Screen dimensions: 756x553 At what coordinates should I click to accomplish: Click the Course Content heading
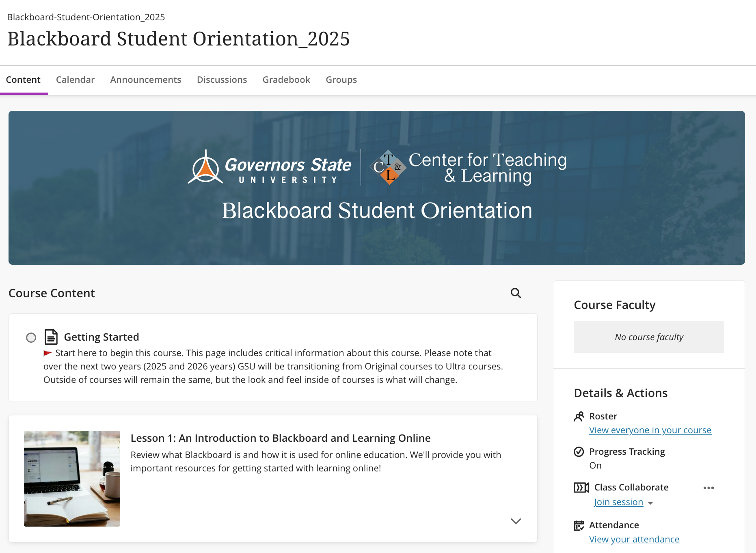(52, 293)
